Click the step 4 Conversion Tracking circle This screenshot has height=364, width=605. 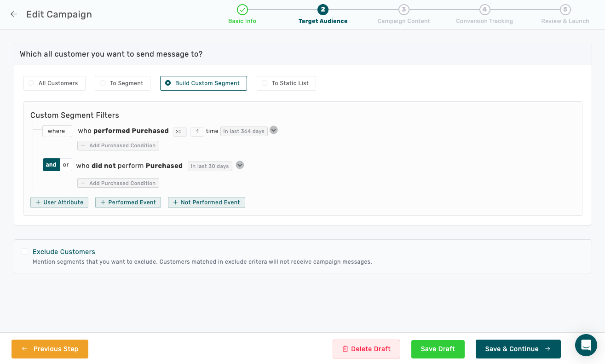[484, 10]
